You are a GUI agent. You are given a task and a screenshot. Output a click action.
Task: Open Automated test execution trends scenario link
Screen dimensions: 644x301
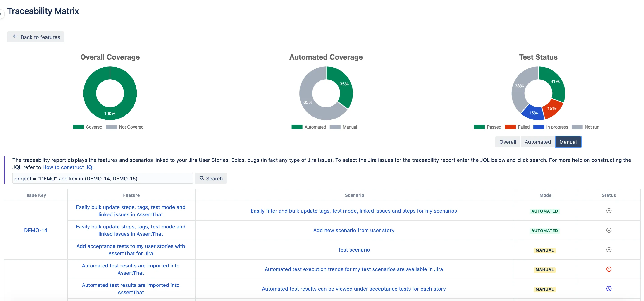[353, 269]
